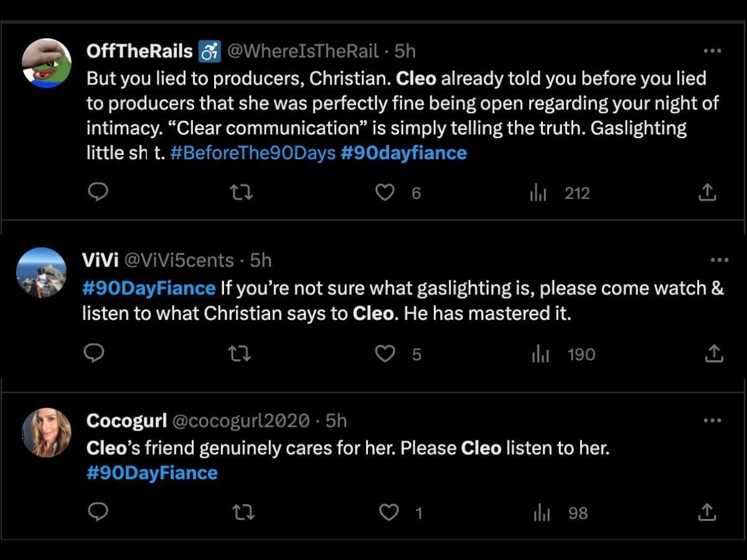
Task: Share the OffTheRails tweet
Action: tap(707, 194)
